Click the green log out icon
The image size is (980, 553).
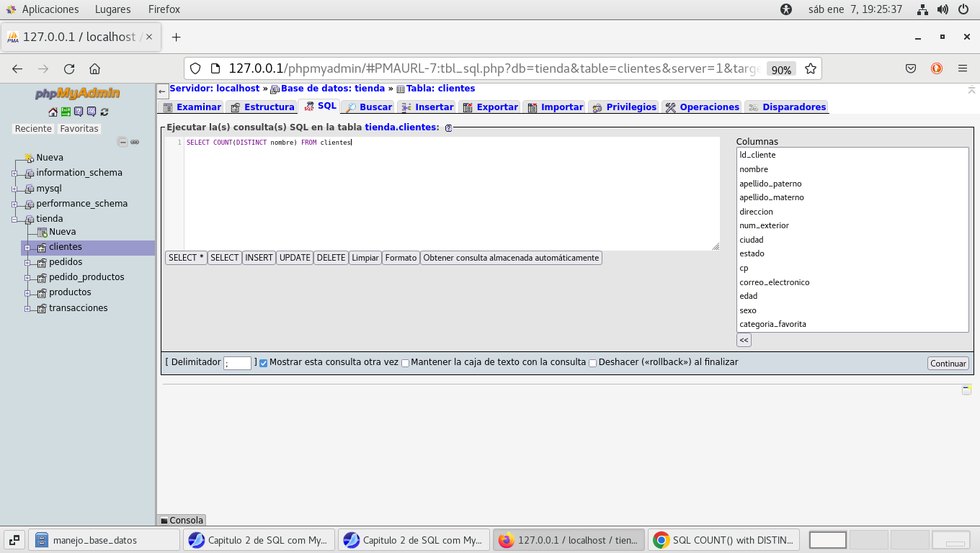tap(66, 112)
